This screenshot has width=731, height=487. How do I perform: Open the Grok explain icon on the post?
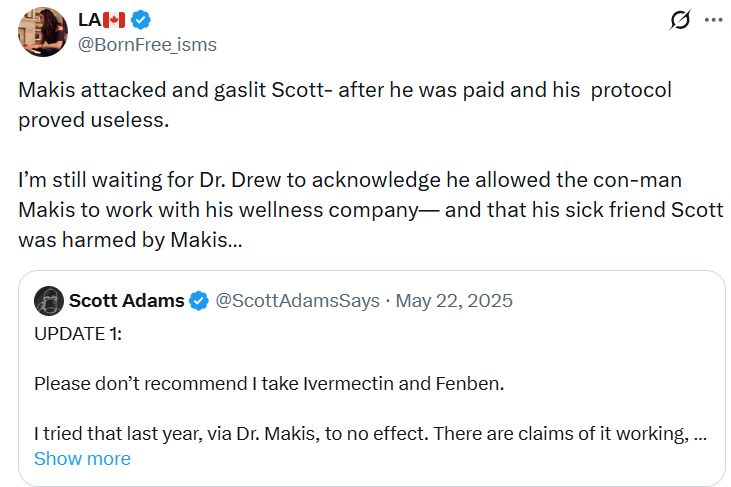680,20
